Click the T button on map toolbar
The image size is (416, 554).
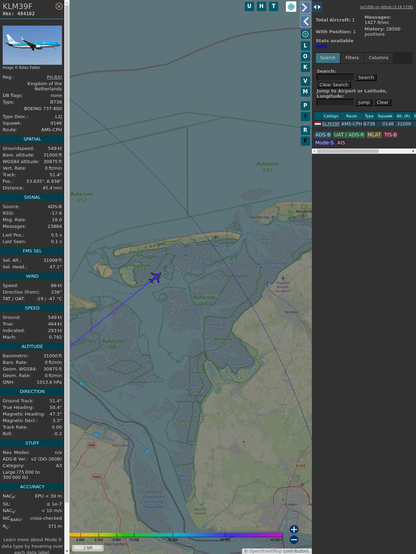273,6
